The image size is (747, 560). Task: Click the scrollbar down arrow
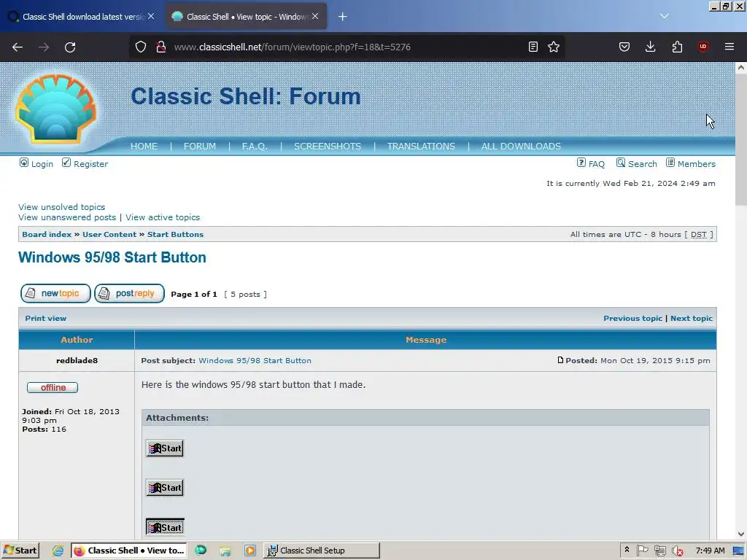click(741, 534)
